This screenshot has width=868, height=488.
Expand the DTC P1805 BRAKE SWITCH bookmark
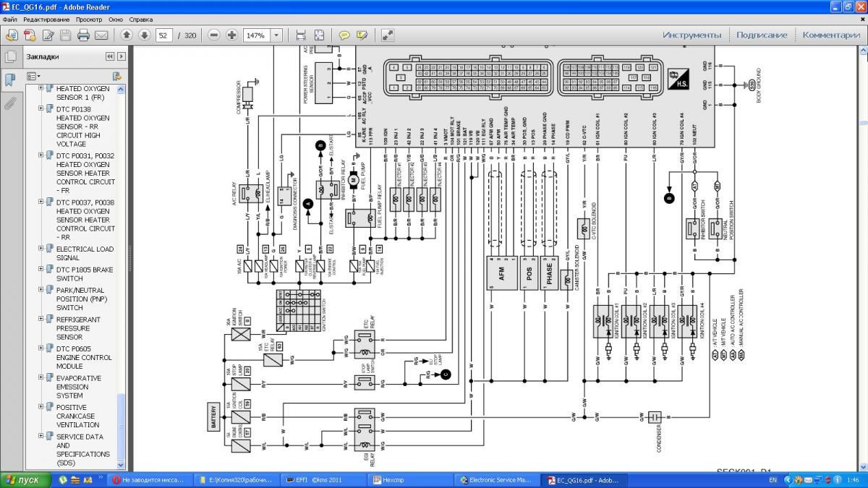pos(41,270)
